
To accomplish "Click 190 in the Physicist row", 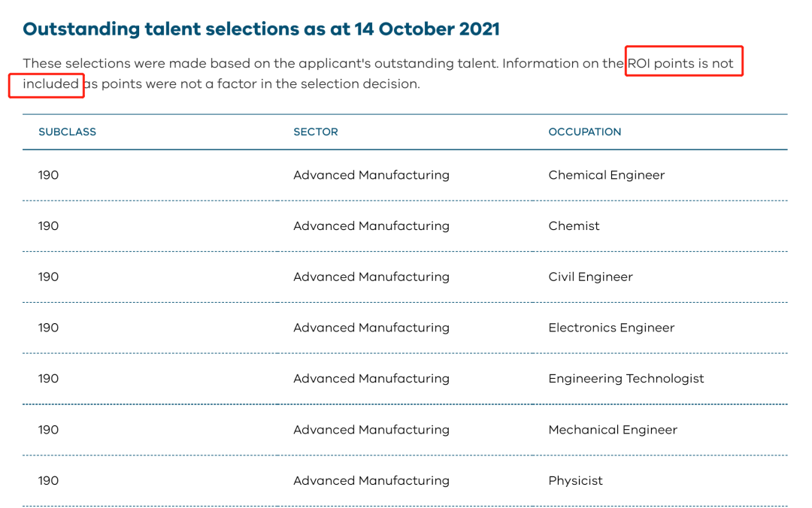I will tap(48, 480).
